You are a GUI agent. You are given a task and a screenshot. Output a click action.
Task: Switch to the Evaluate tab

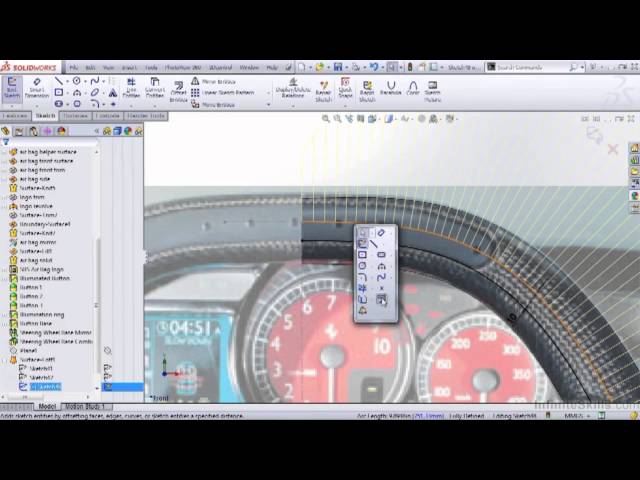click(x=107, y=116)
